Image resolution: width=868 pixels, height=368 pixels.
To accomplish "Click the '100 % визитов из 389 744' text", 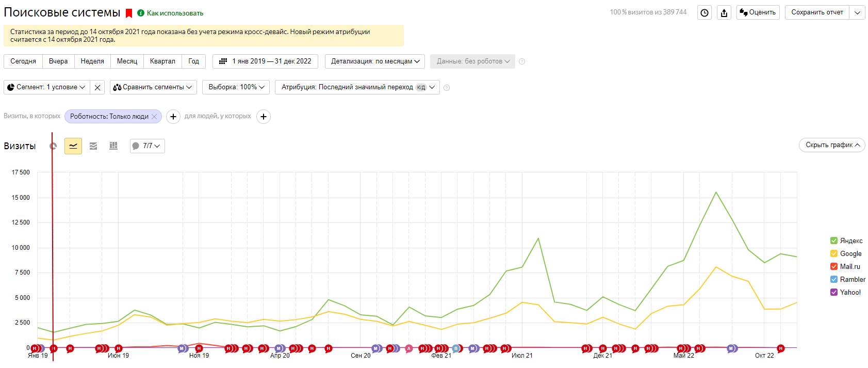I will [x=648, y=12].
